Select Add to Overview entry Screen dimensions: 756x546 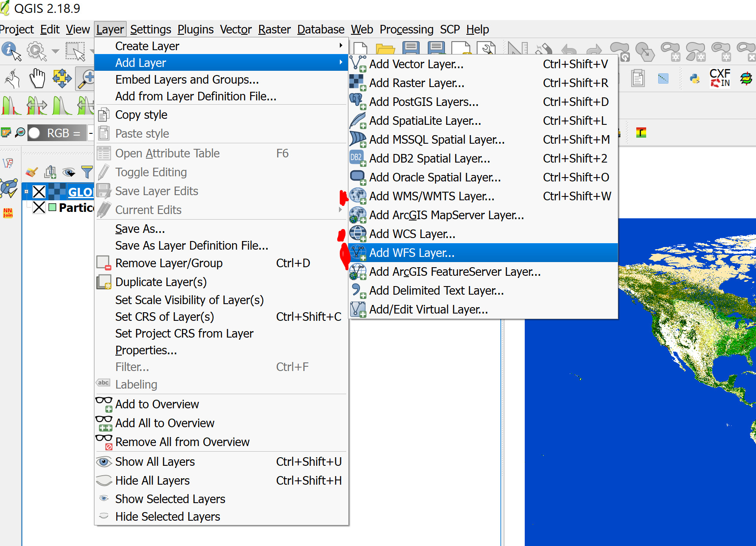221,404
